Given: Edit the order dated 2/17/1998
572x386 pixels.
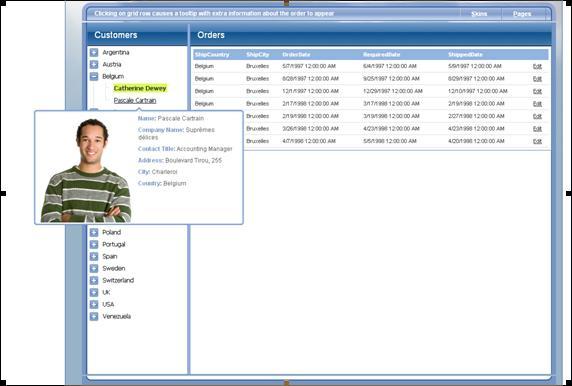Looking at the screenshot, I should coord(537,104).
